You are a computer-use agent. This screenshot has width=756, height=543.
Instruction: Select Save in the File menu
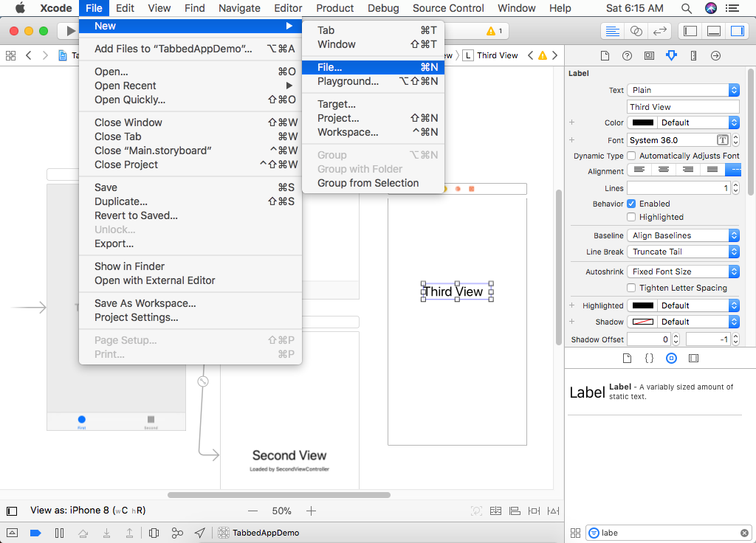coord(190,187)
